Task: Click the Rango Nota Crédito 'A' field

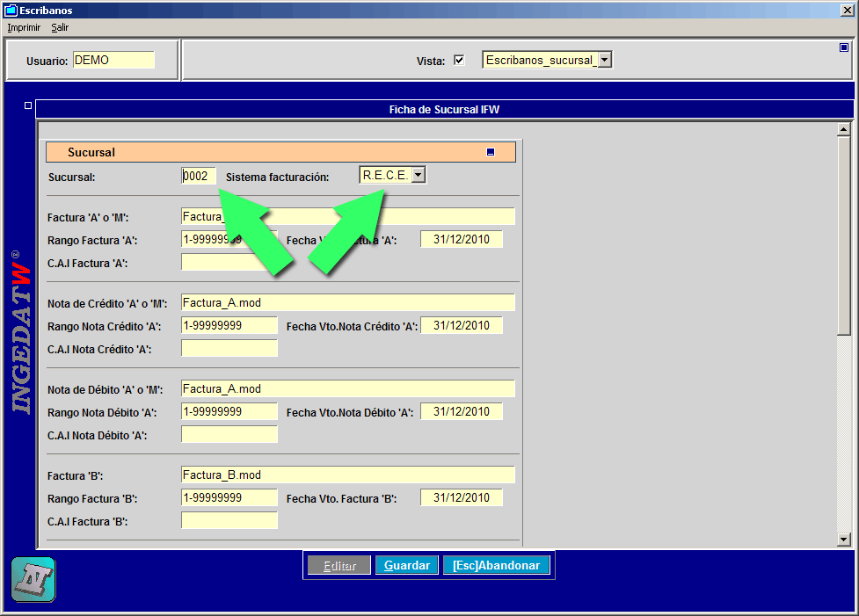Action: click(229, 325)
